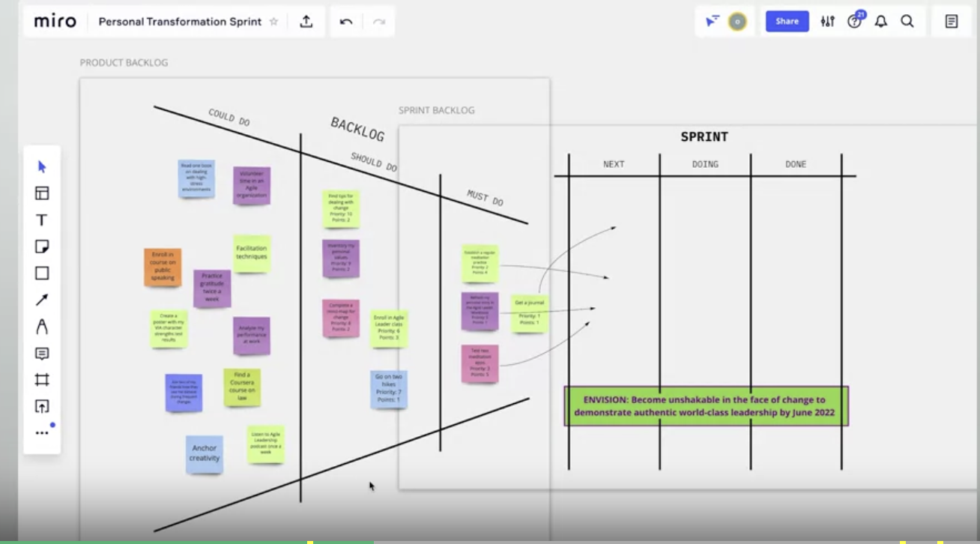The height and width of the screenshot is (544, 980).
Task: Select the Sticky note tool
Action: click(x=42, y=247)
